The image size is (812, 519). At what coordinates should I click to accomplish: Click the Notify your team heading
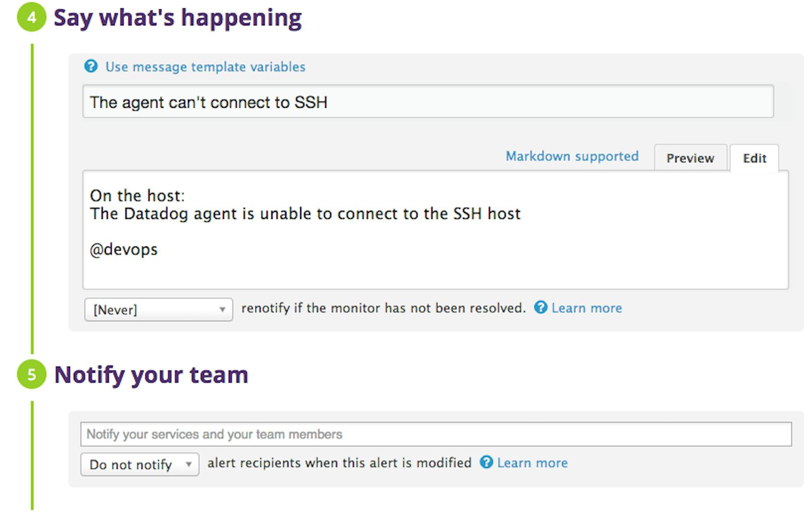click(x=151, y=375)
